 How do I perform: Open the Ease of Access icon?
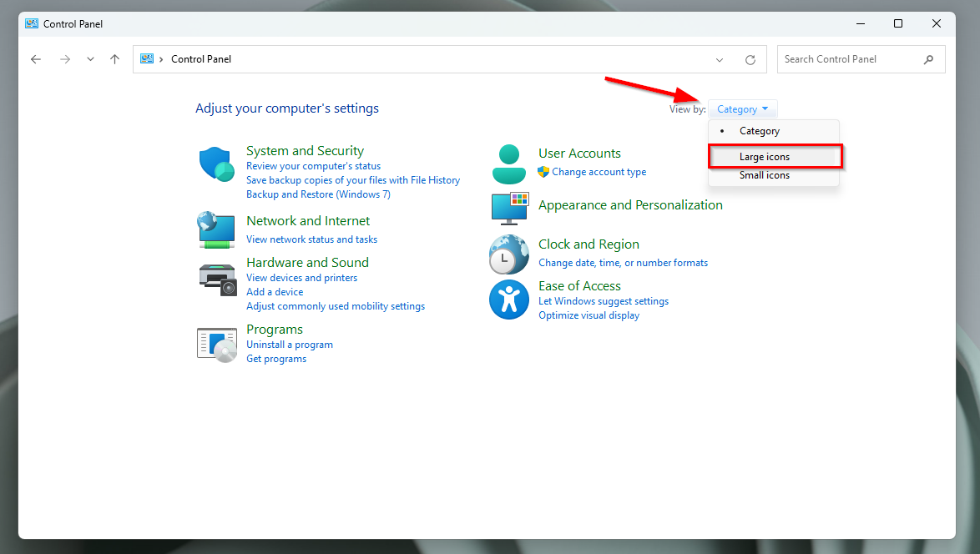(x=509, y=300)
